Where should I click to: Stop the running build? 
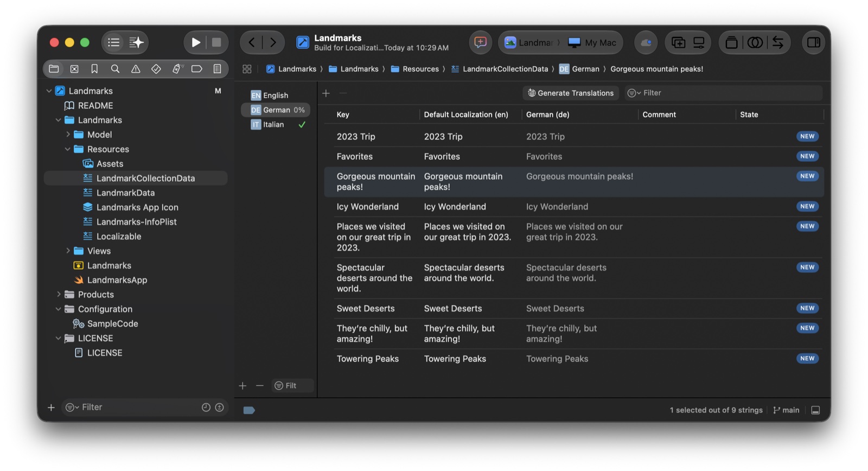coord(216,42)
